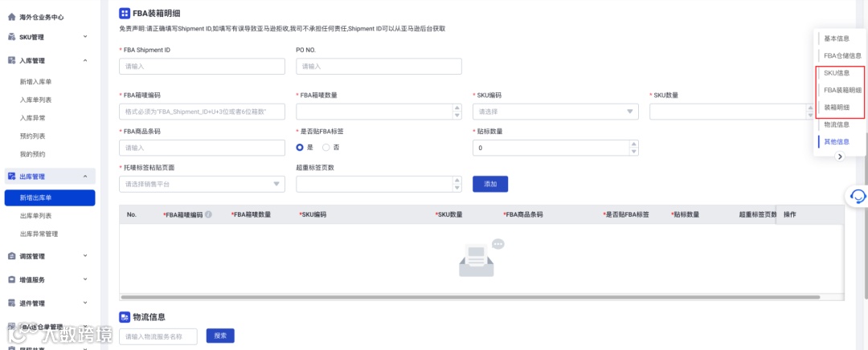Click the 调拨管理 sidebar icon
The width and height of the screenshot is (868, 350).
click(x=11, y=256)
